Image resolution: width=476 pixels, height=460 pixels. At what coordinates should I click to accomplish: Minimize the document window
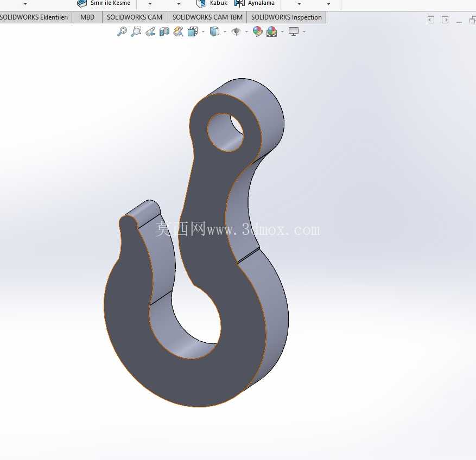point(459,21)
